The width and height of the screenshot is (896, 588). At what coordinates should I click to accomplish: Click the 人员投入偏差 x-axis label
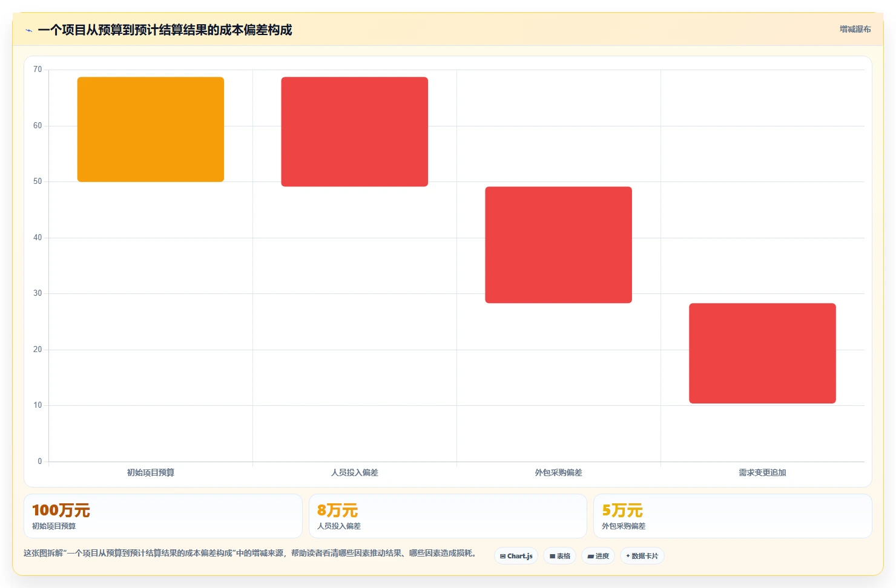pyautogui.click(x=355, y=472)
